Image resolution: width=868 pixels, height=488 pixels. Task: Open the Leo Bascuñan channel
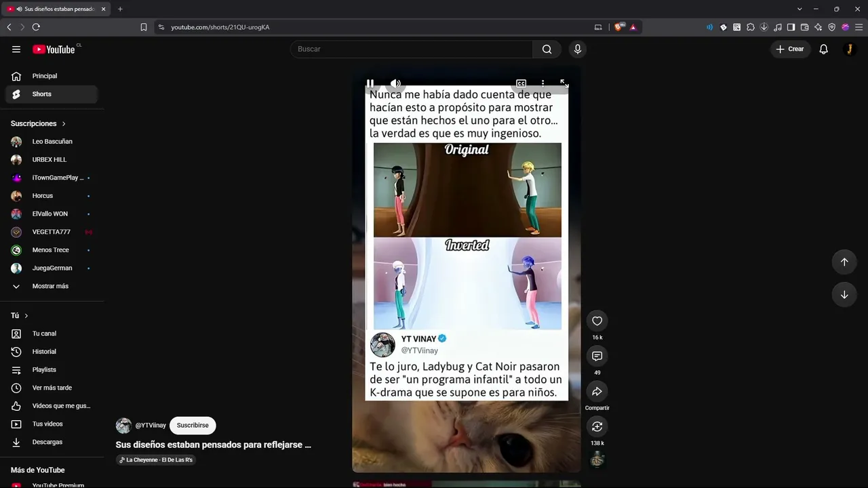coord(52,142)
